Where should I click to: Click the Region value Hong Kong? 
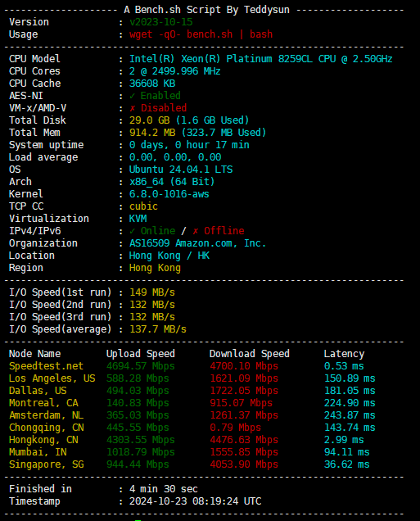coord(155,268)
